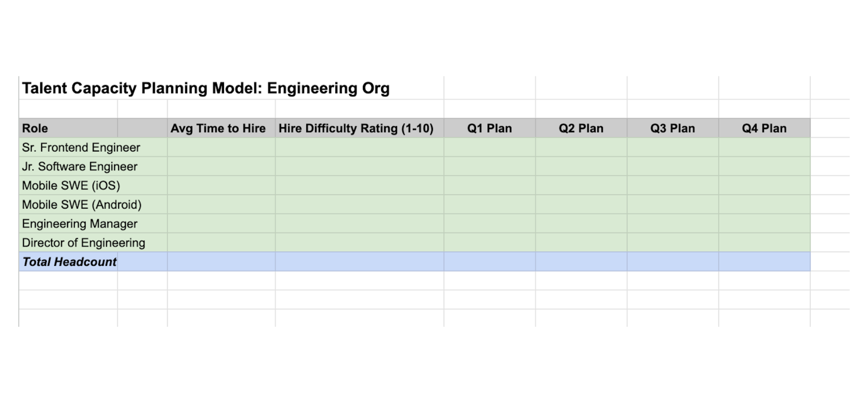Click Hire Difficulty cell for Engineering Manager
The width and height of the screenshot is (868, 409).
(359, 224)
